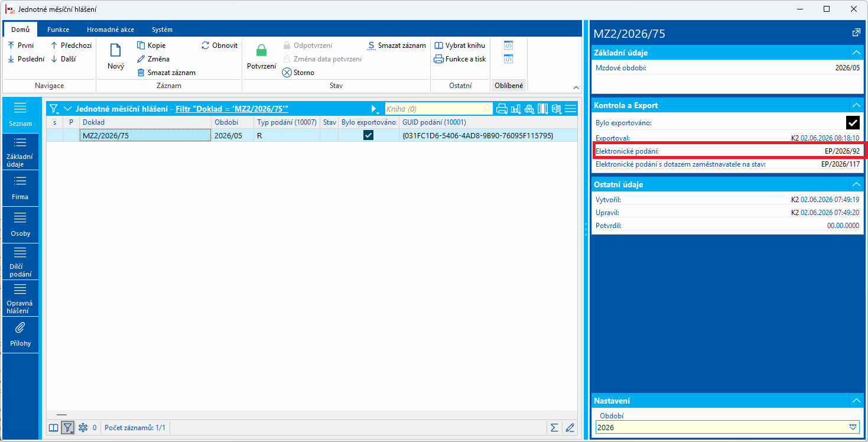The height and width of the screenshot is (442, 868).
Task: Click the snowflake icon in status bar
Action: [x=83, y=427]
